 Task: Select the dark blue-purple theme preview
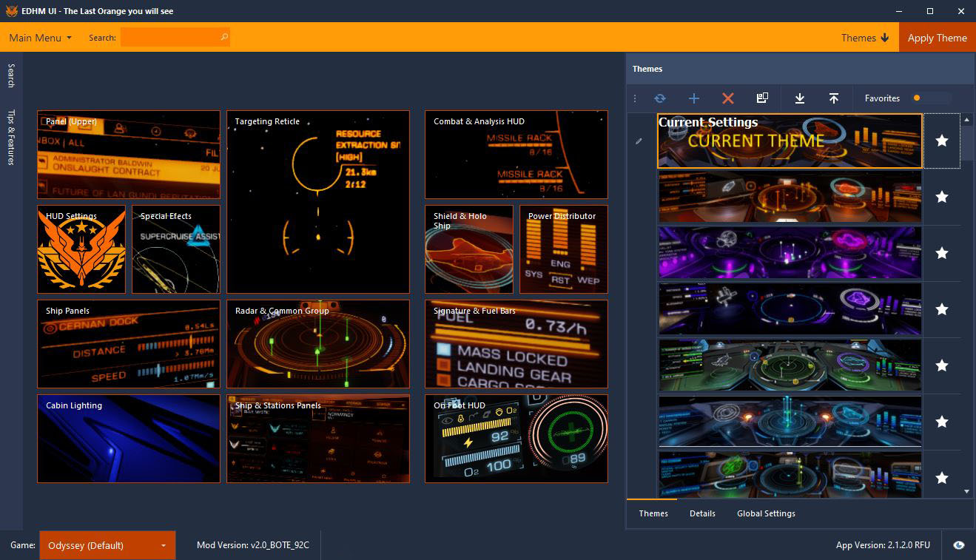[x=790, y=309]
